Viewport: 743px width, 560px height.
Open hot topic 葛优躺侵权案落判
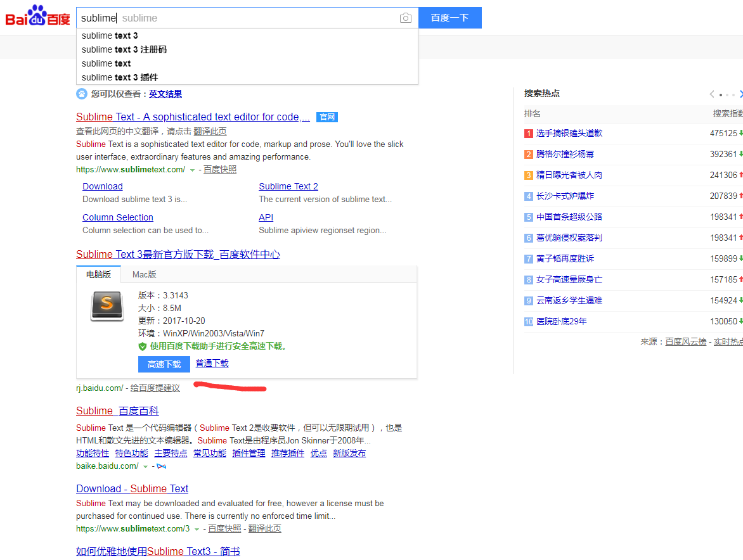tap(569, 238)
